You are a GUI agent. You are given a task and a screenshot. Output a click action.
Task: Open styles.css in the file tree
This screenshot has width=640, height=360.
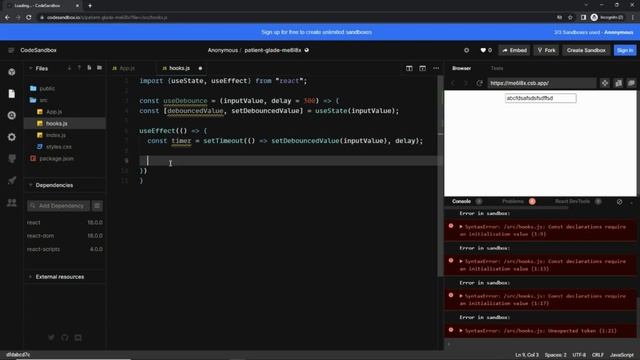tap(64, 147)
